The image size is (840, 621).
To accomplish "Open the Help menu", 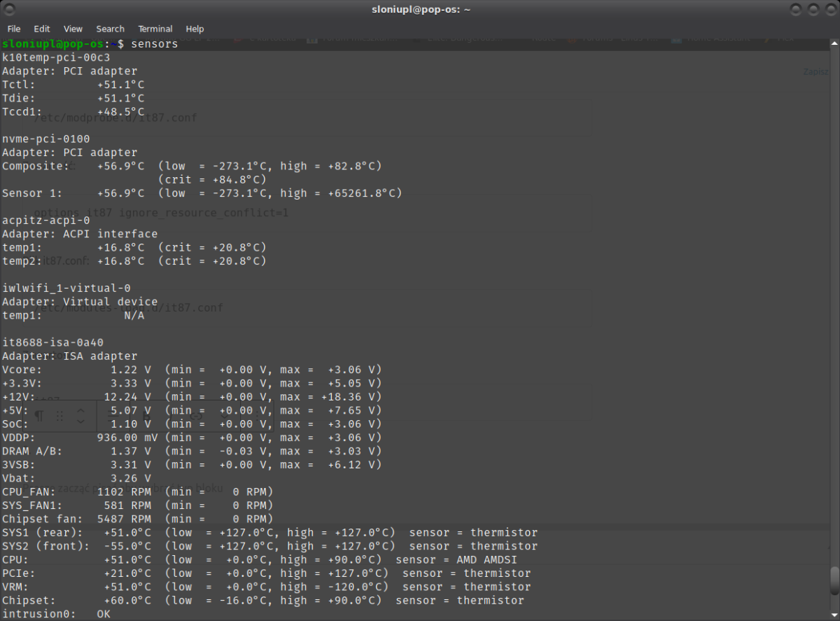I will (x=195, y=29).
